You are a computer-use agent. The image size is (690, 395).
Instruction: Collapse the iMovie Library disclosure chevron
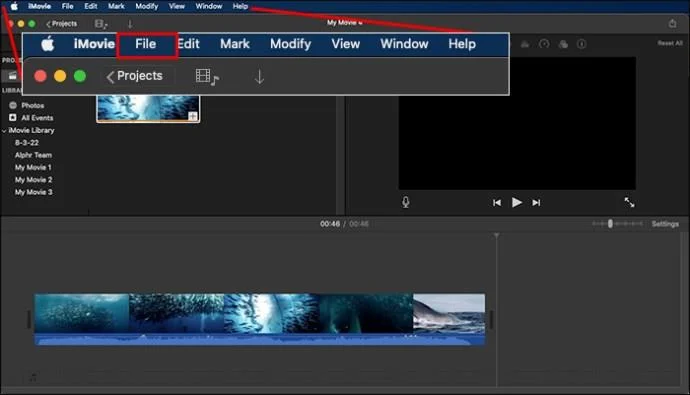pos(4,131)
